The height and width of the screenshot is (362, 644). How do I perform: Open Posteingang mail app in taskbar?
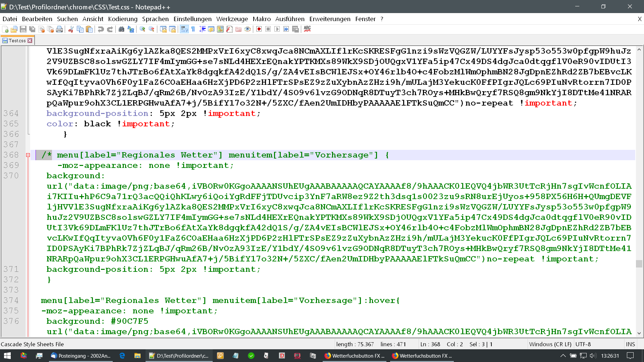coord(80,356)
